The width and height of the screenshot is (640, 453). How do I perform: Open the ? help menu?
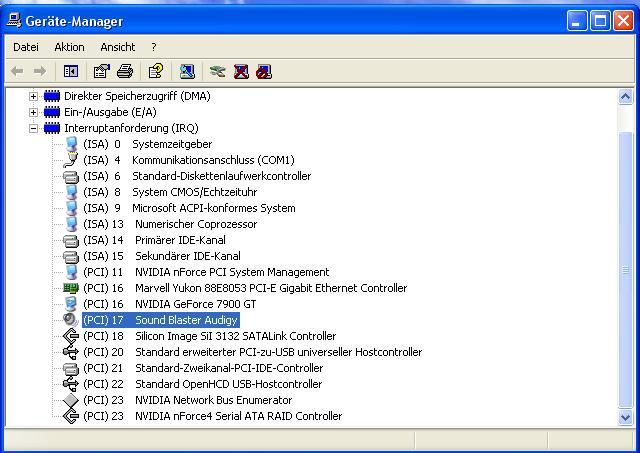153,47
